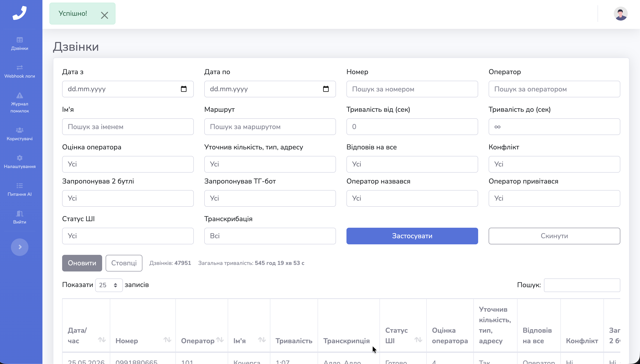This screenshot has width=640, height=364.
Task: Click the Скинути button
Action: 554,236
